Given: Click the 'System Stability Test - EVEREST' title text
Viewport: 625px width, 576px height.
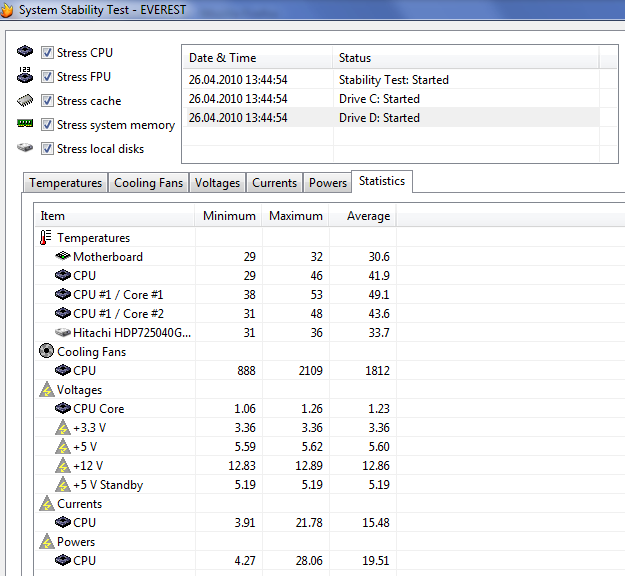Looking at the screenshot, I should (102, 10).
